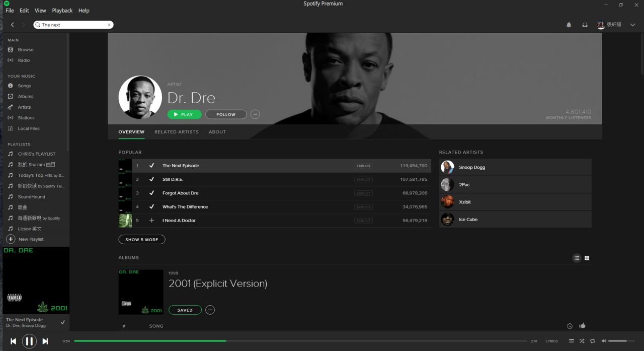The height and width of the screenshot is (351, 644).
Task: Toggle repeat playback
Action: point(592,341)
